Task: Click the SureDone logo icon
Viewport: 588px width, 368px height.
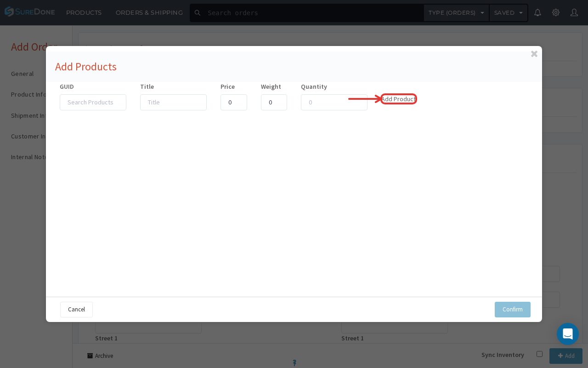Action: pyautogui.click(x=9, y=11)
